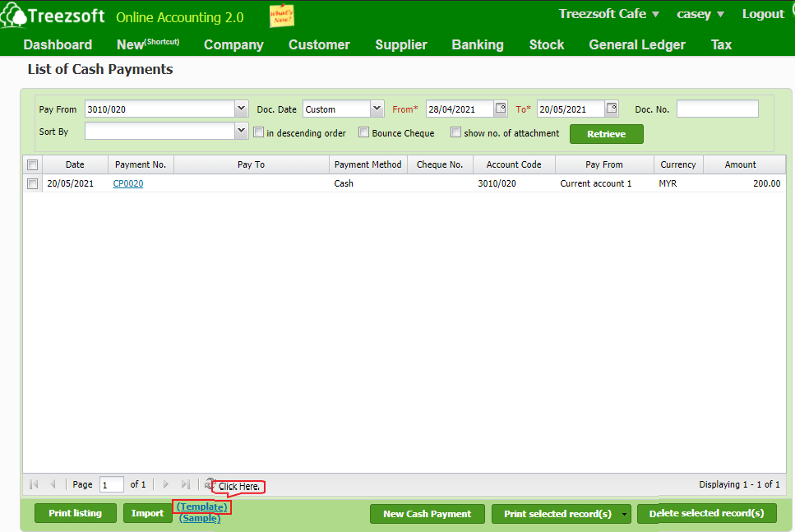Click the Retrieve button
Viewport: 795px width, 532px height.
pos(607,134)
